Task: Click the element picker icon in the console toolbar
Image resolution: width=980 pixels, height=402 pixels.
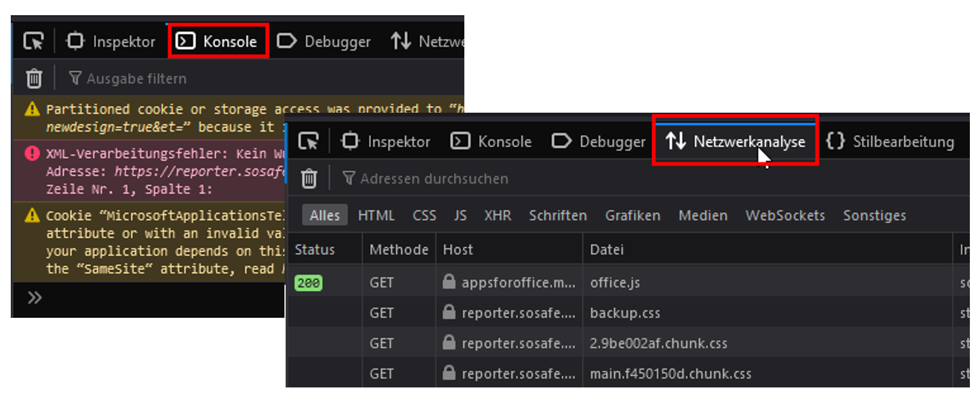Action: [33, 42]
